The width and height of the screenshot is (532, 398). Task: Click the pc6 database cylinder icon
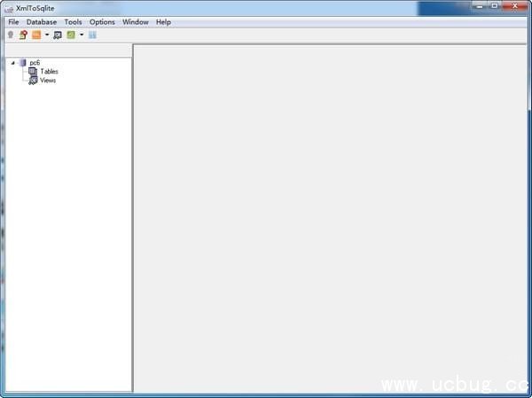pyautogui.click(x=23, y=63)
